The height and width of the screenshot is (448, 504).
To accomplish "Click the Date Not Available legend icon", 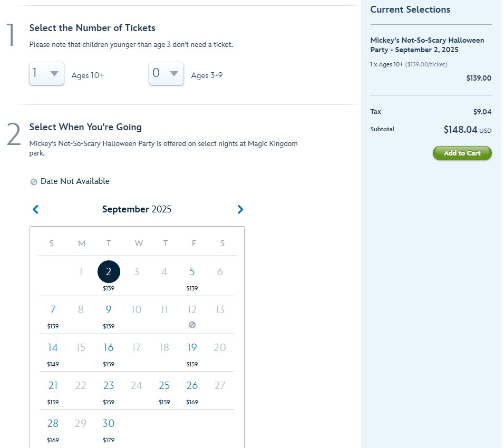I will coord(34,182).
